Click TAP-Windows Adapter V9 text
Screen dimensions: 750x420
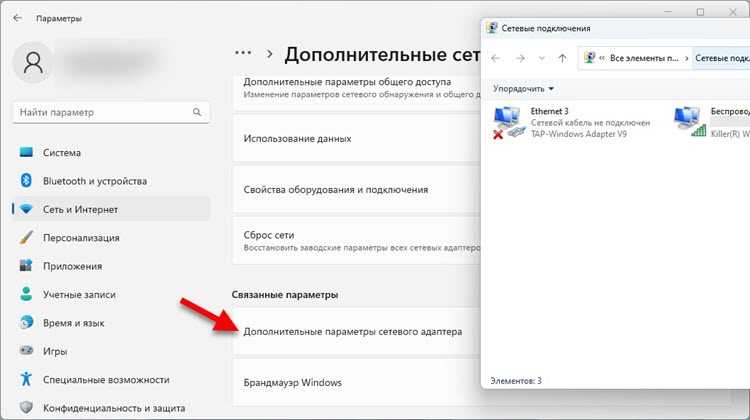pos(579,134)
